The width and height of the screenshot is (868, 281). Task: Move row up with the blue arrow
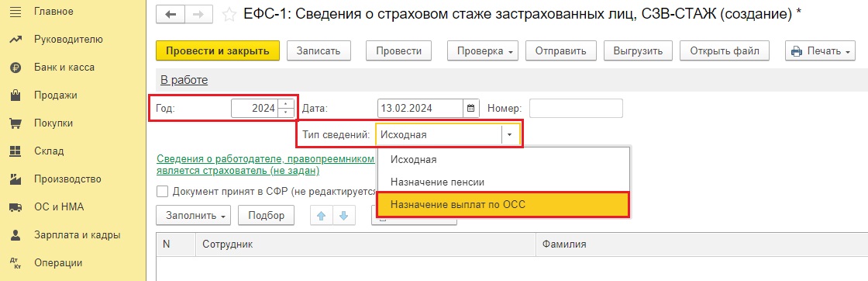click(x=322, y=216)
